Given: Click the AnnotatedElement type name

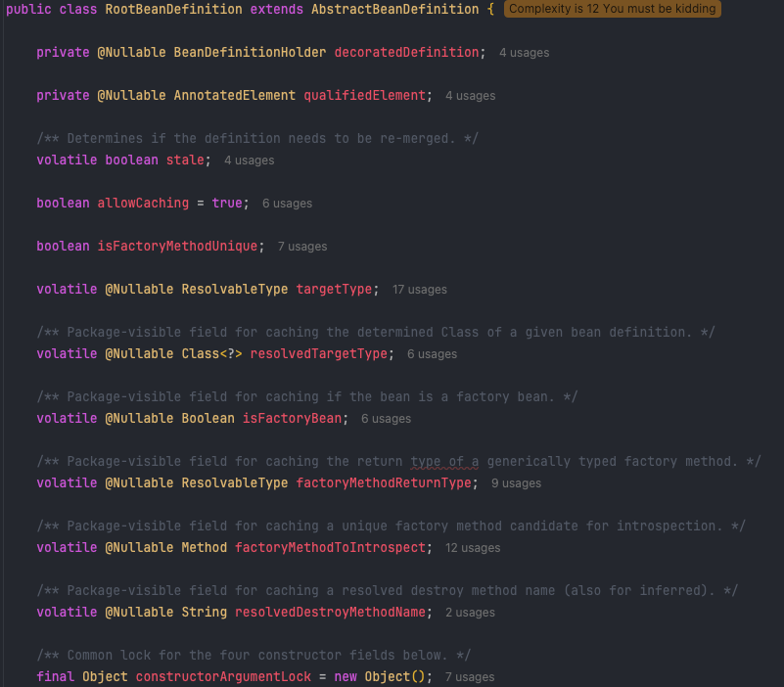Looking at the screenshot, I should tap(235, 96).
